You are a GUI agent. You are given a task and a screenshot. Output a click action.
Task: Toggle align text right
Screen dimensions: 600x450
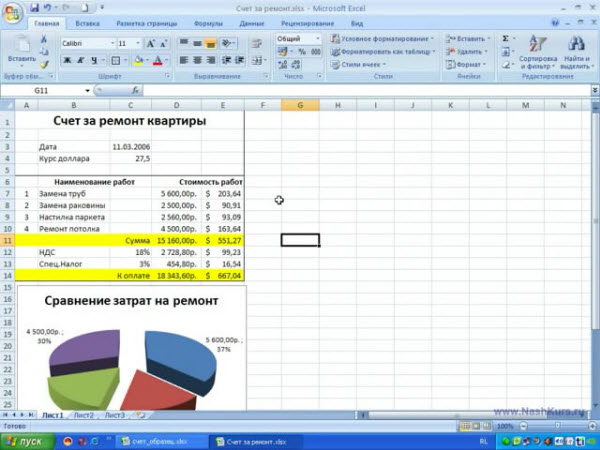(x=210, y=60)
